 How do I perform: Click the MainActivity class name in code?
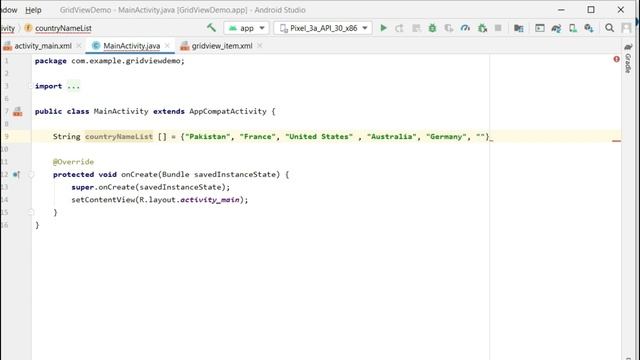[x=121, y=111]
